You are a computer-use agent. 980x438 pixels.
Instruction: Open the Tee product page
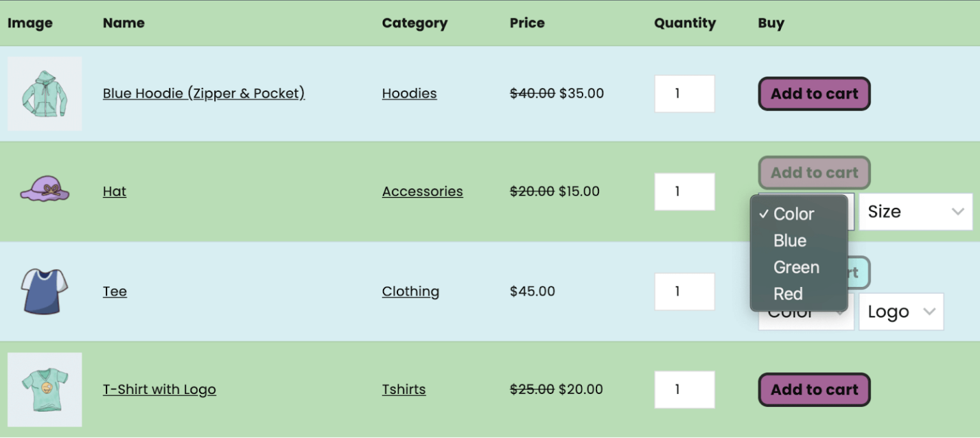point(115,291)
